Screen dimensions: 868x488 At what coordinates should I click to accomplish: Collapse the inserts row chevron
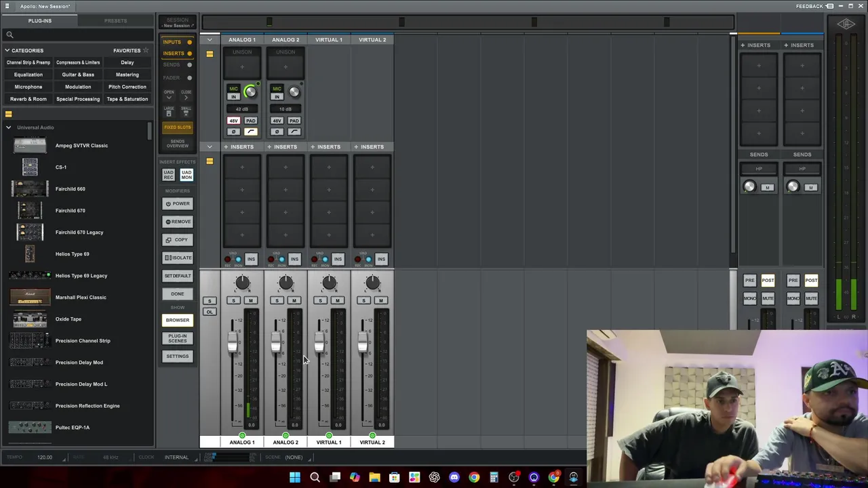click(210, 146)
